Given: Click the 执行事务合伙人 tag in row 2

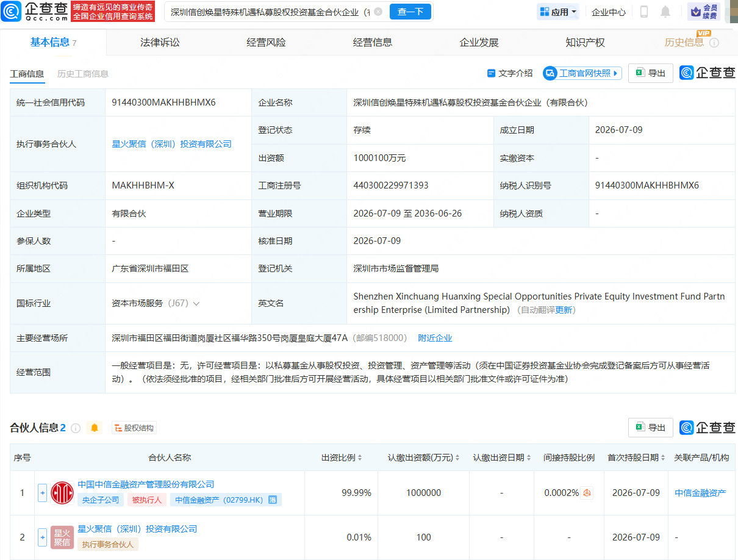Looking at the screenshot, I should coord(108,544).
